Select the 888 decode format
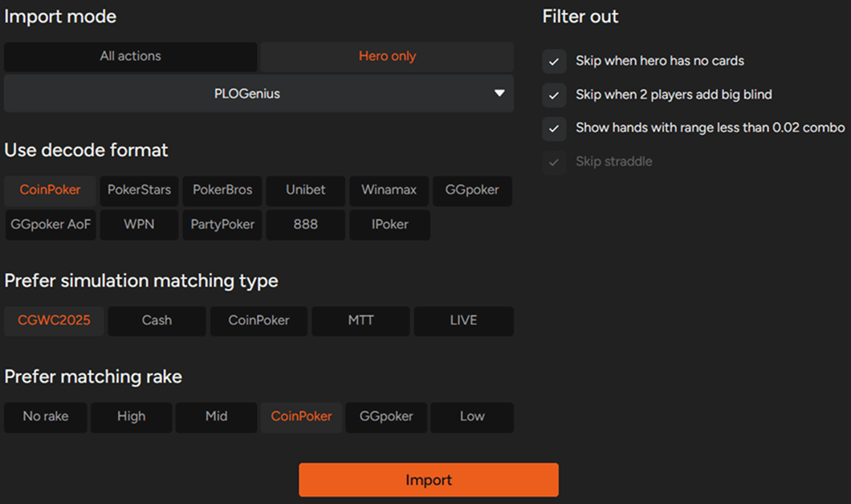Image resolution: width=851 pixels, height=504 pixels. pyautogui.click(x=305, y=225)
